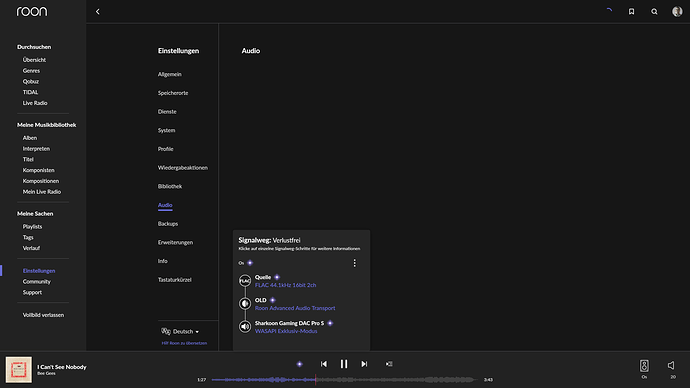Click the star next to Quelle
690x388 pixels.
pyautogui.click(x=277, y=277)
